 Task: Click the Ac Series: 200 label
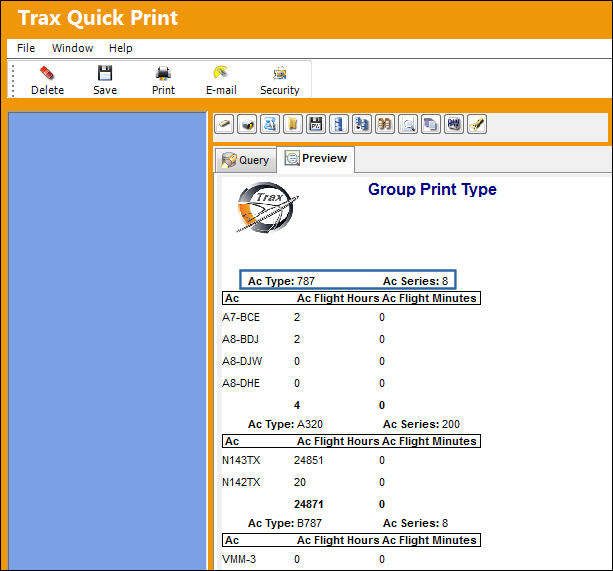point(421,424)
